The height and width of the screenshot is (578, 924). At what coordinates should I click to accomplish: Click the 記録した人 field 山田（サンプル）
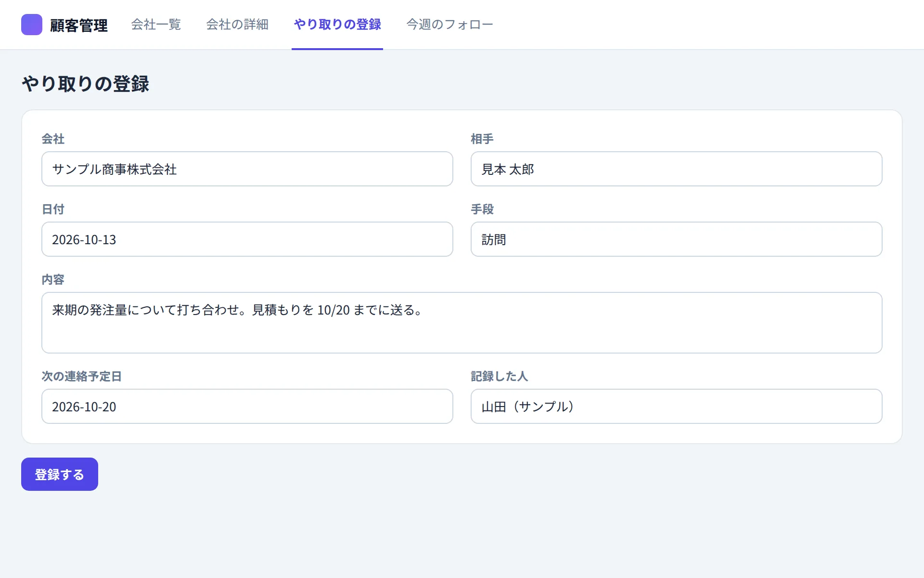tap(676, 407)
